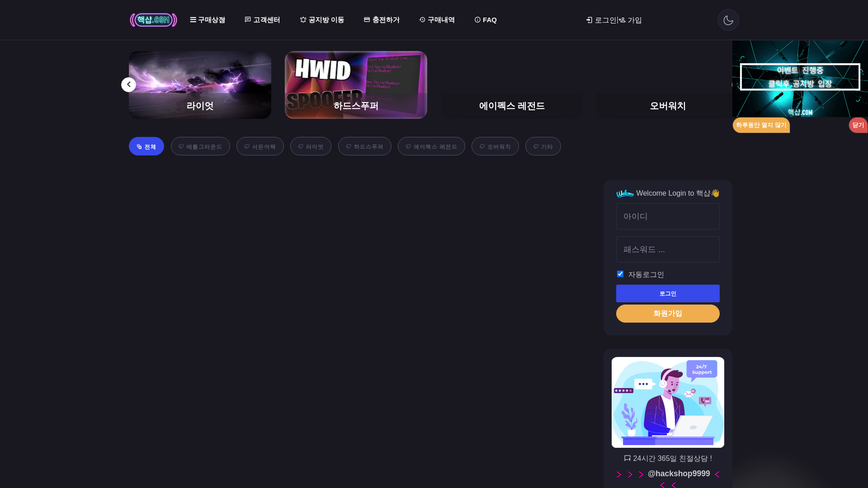Click the orange 회원가입 button
Viewport: 868px width, 488px height.
(668, 314)
